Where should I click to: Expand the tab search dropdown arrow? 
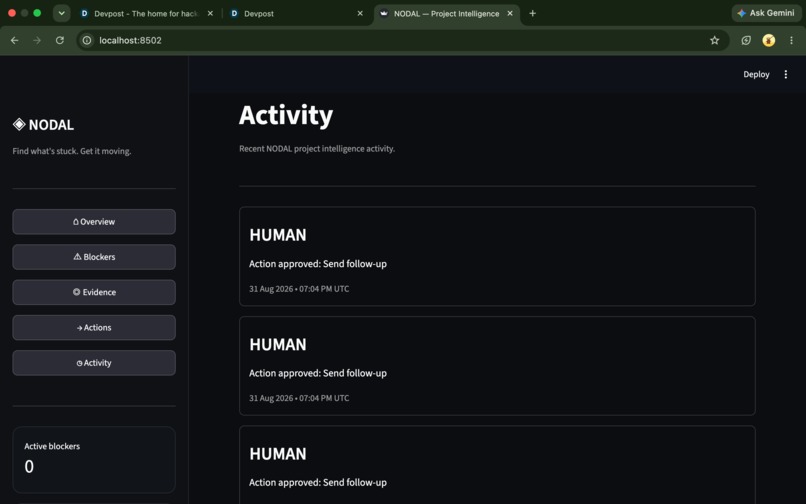click(x=61, y=13)
